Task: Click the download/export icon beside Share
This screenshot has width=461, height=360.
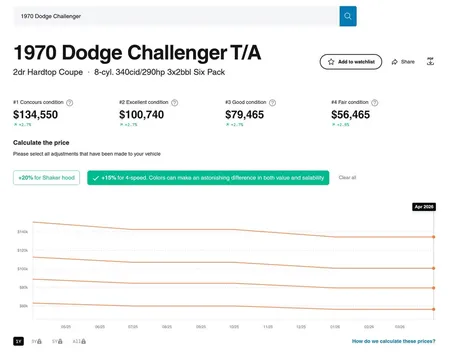Action: pos(430,62)
